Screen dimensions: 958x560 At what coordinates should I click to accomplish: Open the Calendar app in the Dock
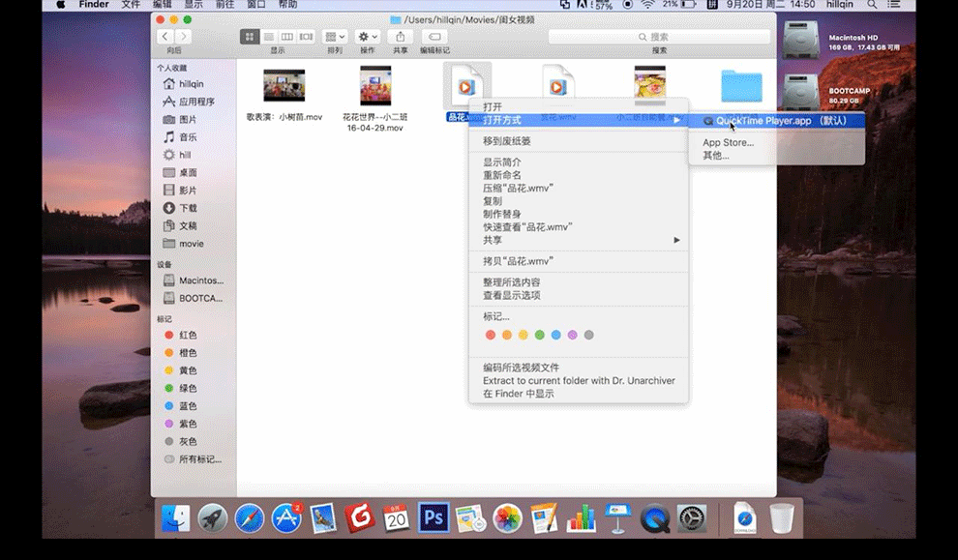(397, 517)
